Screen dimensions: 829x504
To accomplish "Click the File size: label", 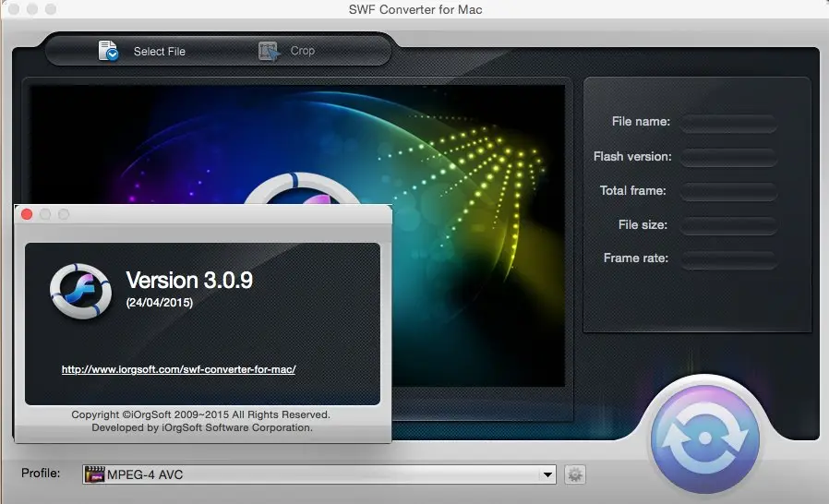I will tap(643, 224).
